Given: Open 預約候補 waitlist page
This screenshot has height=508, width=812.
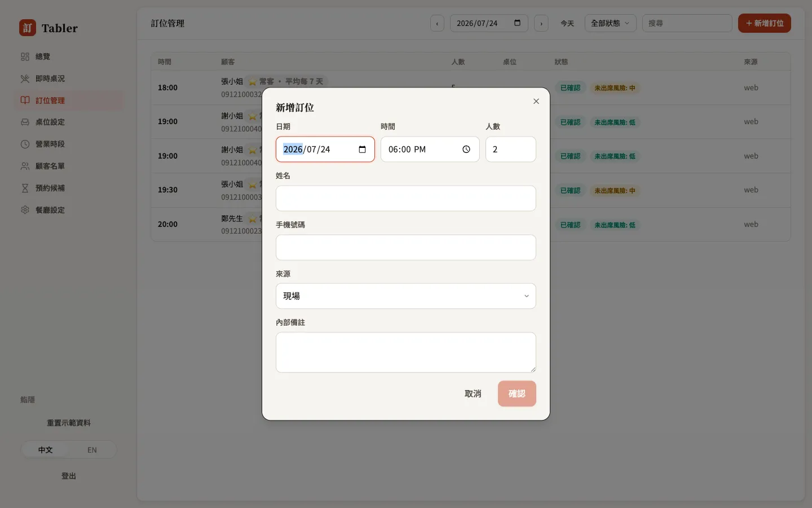Looking at the screenshot, I should pyautogui.click(x=68, y=188).
